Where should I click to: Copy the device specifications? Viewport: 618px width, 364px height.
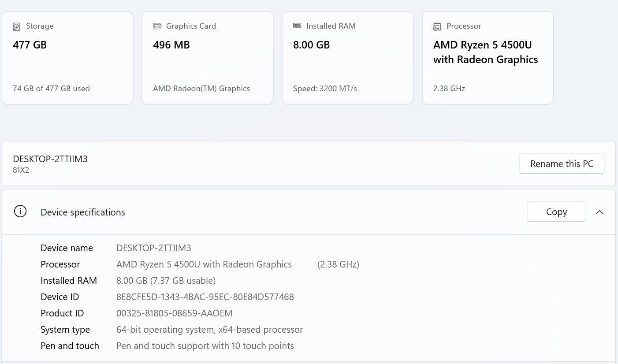pos(556,212)
